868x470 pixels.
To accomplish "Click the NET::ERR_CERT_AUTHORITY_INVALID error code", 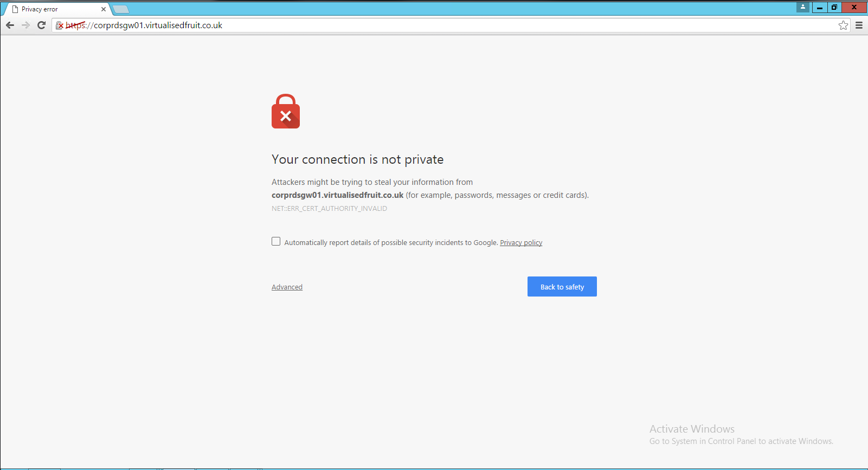I will (x=329, y=209).
